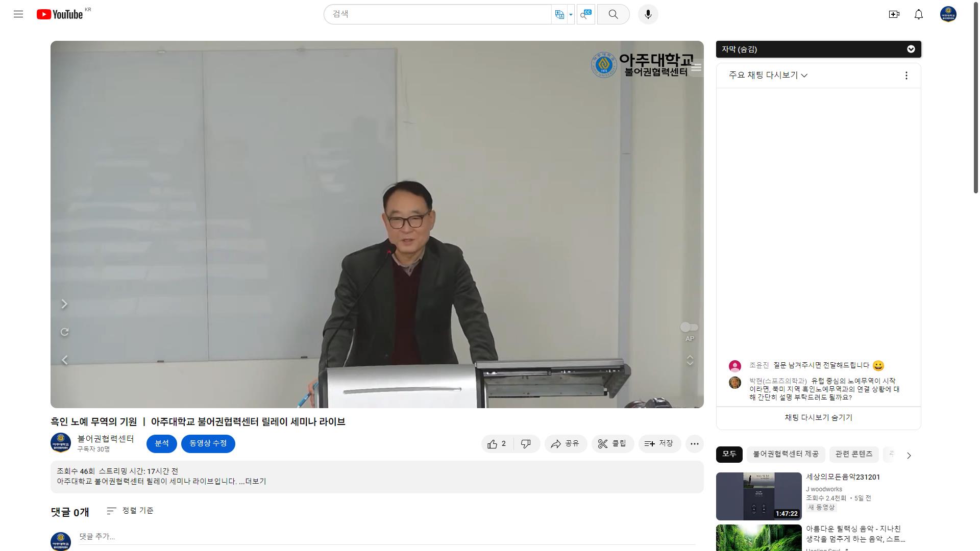Click the reload overlay icon on video
This screenshot has width=980, height=551.
coord(64,332)
